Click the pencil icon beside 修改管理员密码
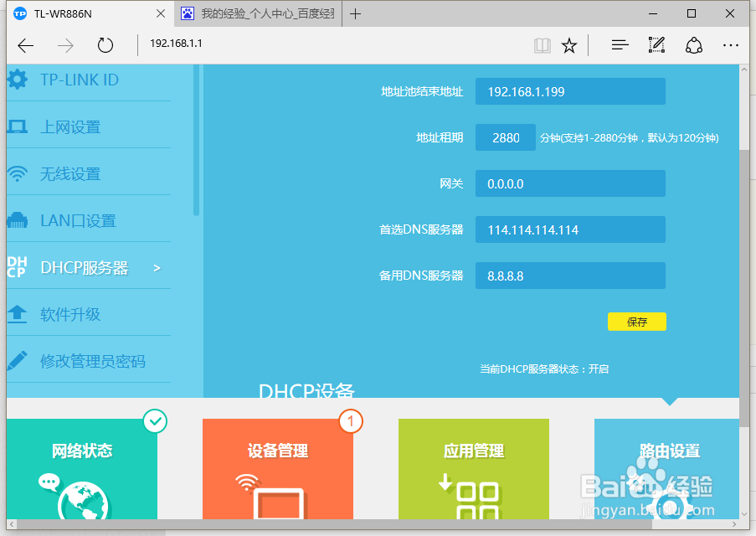 [x=18, y=361]
